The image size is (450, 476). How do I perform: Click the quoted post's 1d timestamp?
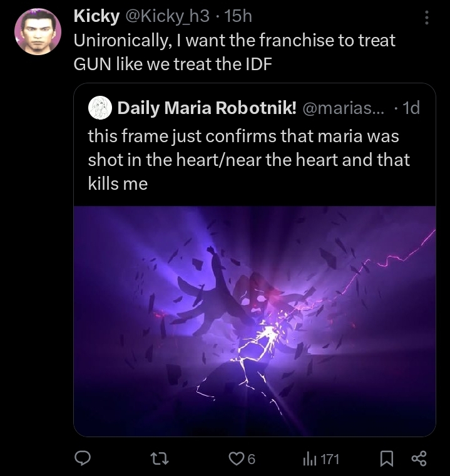(410, 108)
